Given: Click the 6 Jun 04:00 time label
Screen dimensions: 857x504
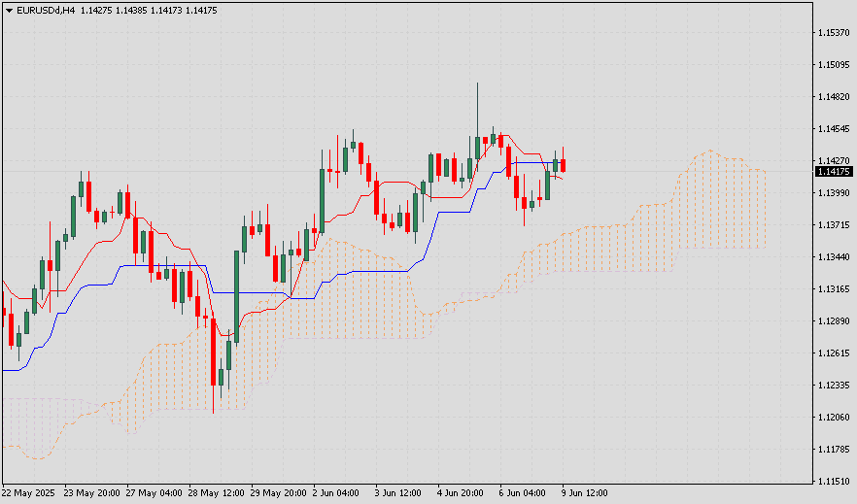Looking at the screenshot, I should click(x=523, y=493).
